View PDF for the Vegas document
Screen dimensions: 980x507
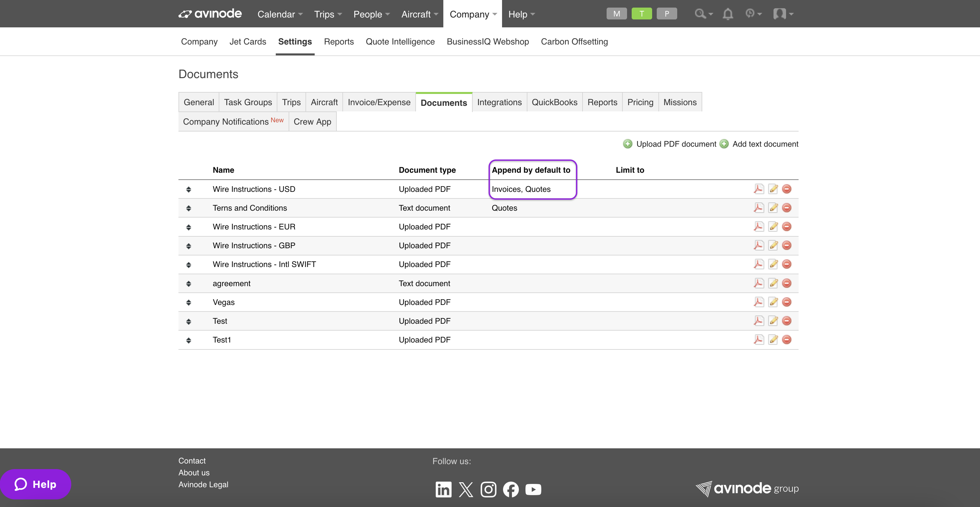[759, 302]
